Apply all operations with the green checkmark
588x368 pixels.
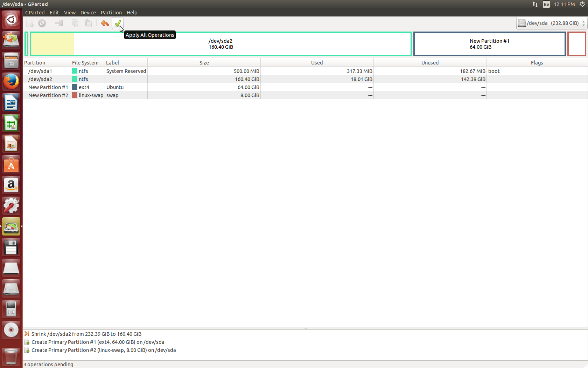[x=118, y=23]
